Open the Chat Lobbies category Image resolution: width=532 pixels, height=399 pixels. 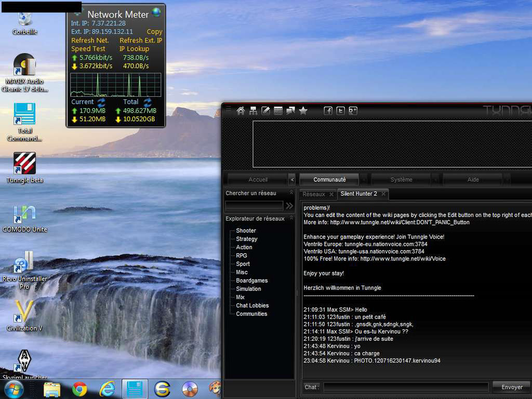252,305
